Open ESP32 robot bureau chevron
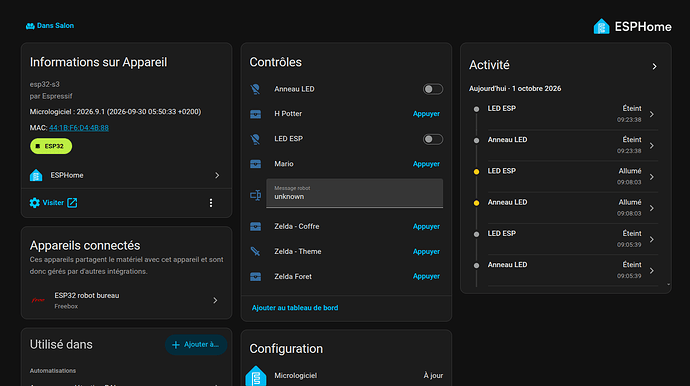Viewport: 690px width, 386px height. click(215, 301)
